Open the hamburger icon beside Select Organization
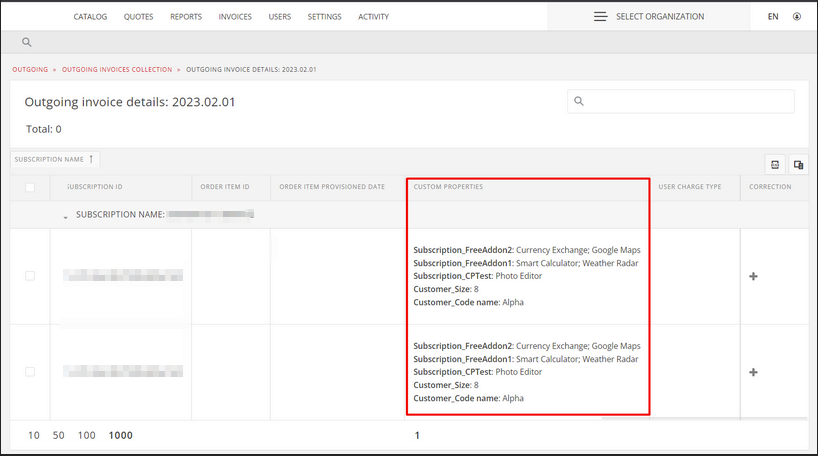 [x=600, y=17]
